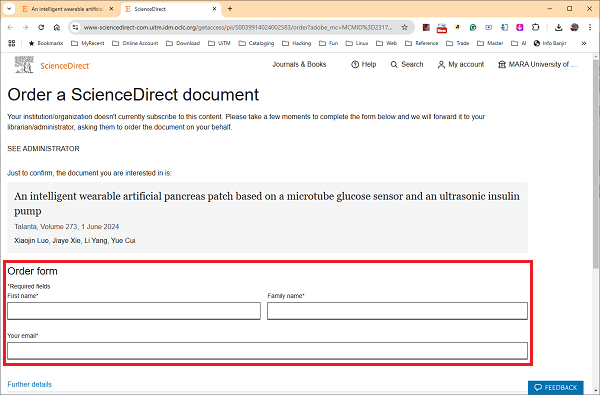This screenshot has height=395, width=600.
Task: Click the green circular extension icon
Action: (473, 28)
